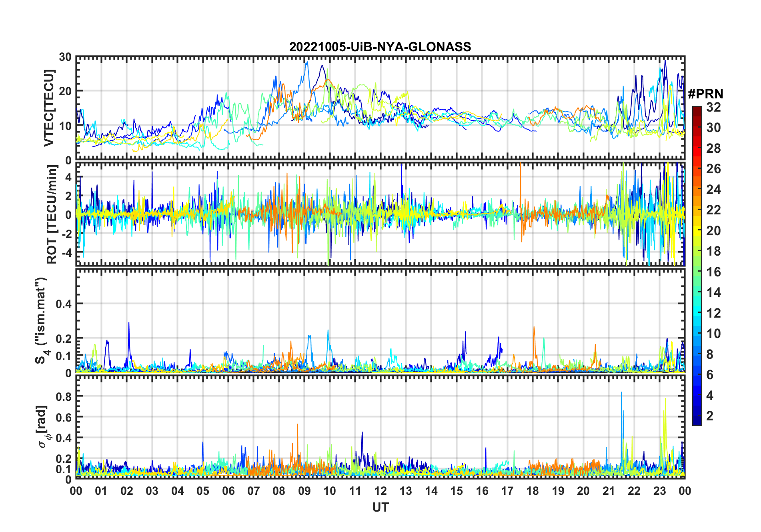Click UT axis tick label 06
Image resolution: width=761 pixels, height=532 pixels.
(228, 491)
